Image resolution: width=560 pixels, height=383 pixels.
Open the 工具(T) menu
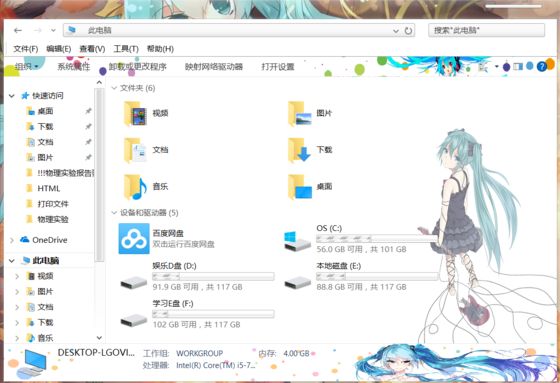[x=126, y=49]
